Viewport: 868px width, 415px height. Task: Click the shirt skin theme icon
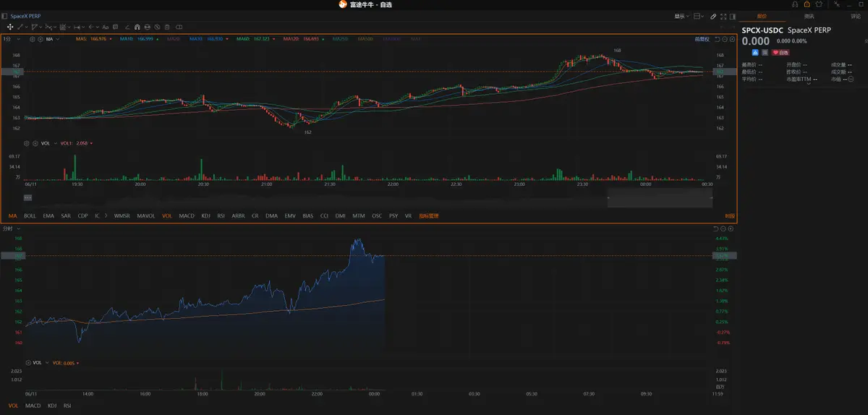819,4
